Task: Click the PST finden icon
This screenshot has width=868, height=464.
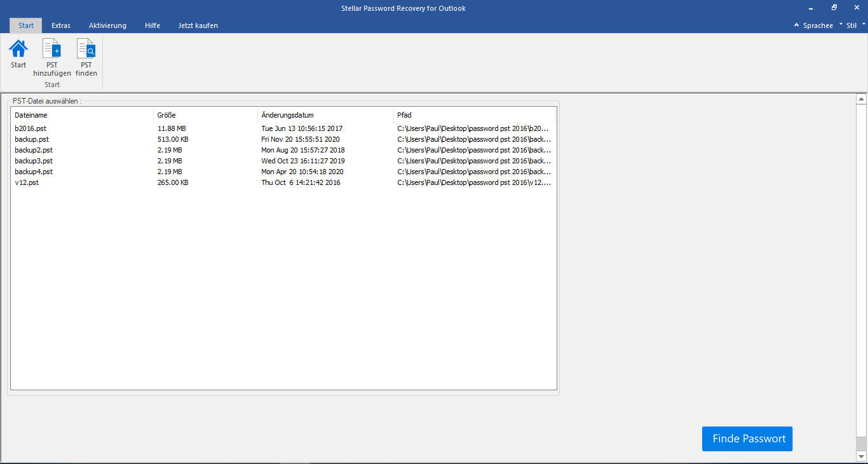Action: click(86, 49)
